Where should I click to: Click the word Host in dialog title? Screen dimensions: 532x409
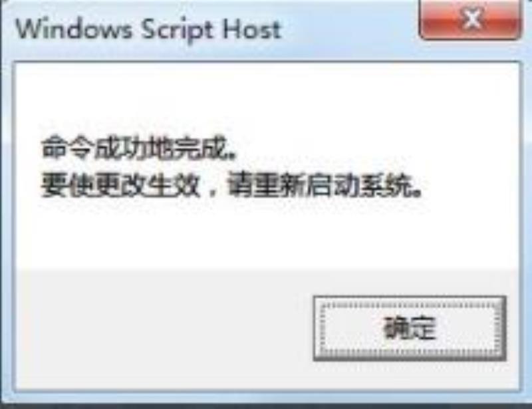point(252,29)
